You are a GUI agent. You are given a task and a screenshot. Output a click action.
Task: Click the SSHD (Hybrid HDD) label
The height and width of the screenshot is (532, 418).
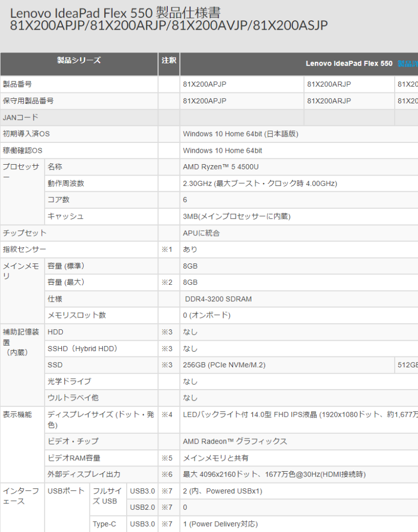pos(83,349)
